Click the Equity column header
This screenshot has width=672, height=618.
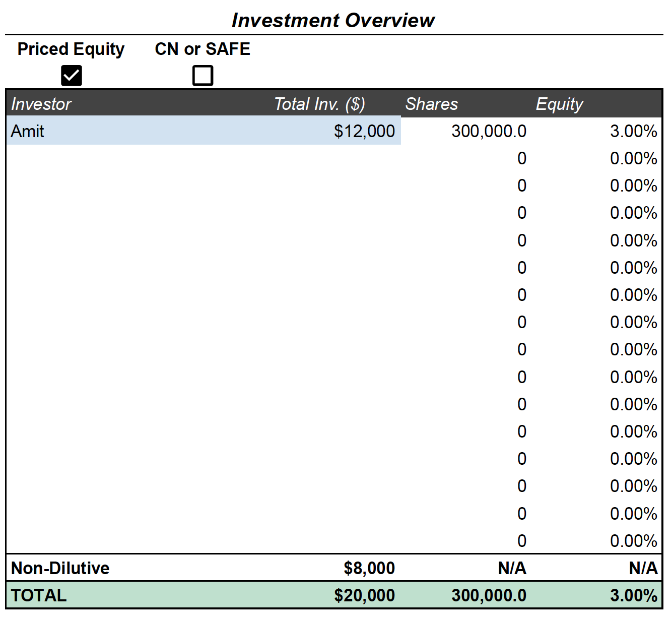point(559,104)
